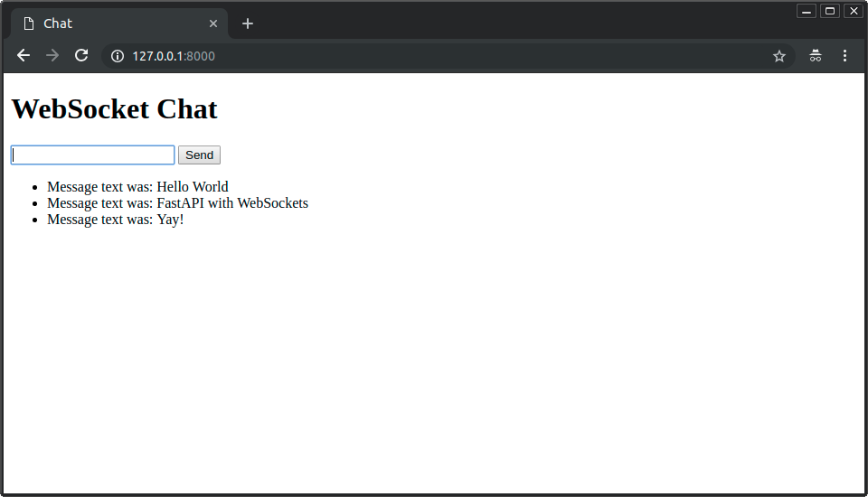Click the incognito mode icon
The height and width of the screenshot is (497, 868).
815,56
